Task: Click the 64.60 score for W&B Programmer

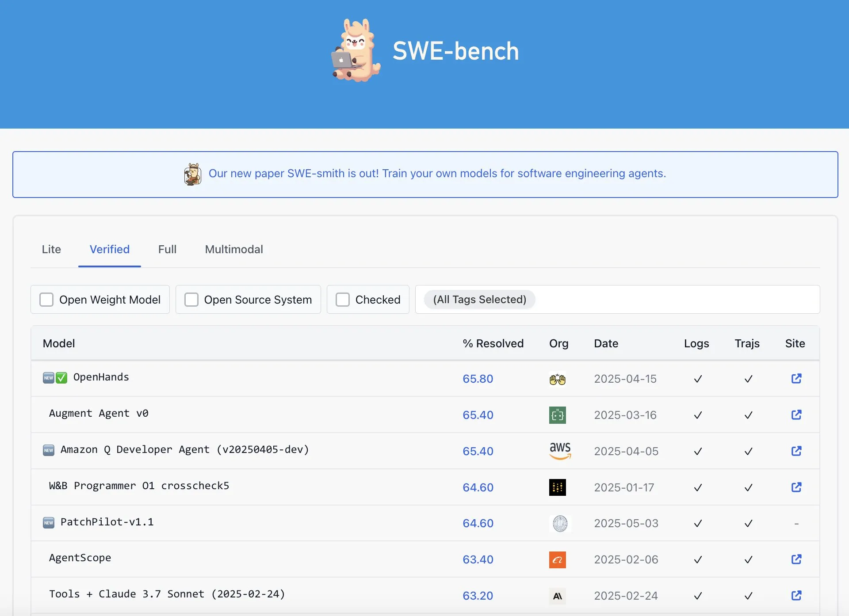Action: [478, 488]
